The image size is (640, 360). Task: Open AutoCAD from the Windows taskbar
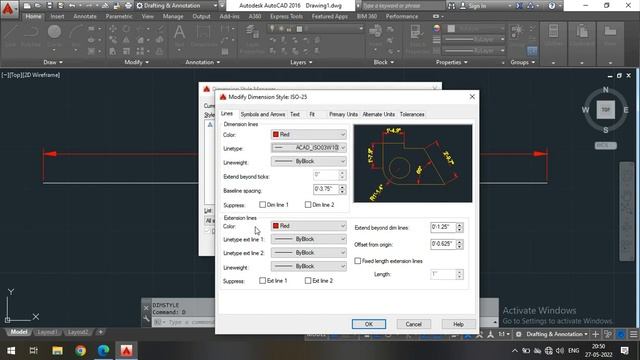tap(126, 351)
